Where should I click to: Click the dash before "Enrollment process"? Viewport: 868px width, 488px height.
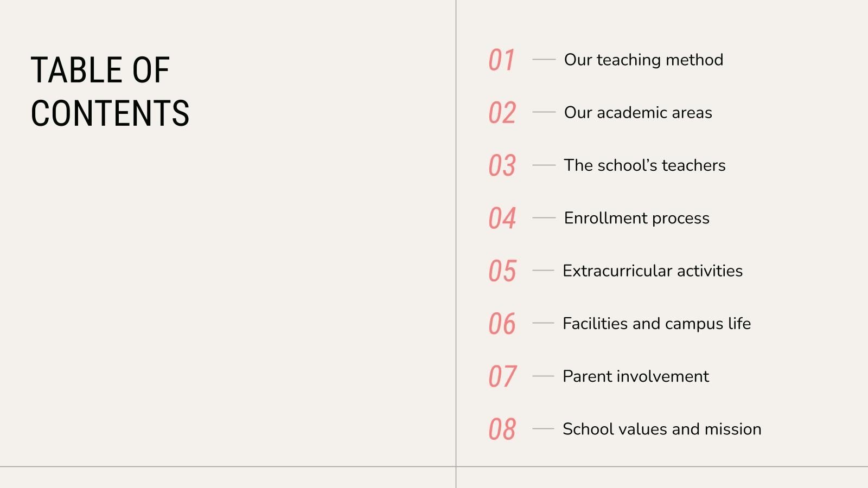[x=544, y=217]
